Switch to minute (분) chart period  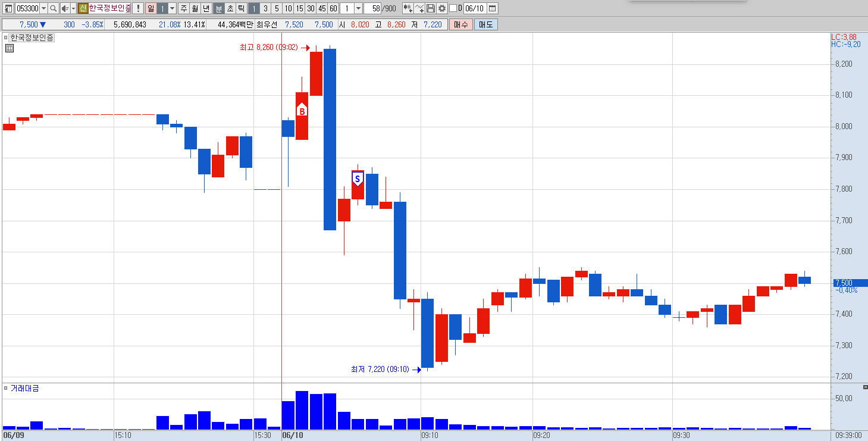click(219, 8)
